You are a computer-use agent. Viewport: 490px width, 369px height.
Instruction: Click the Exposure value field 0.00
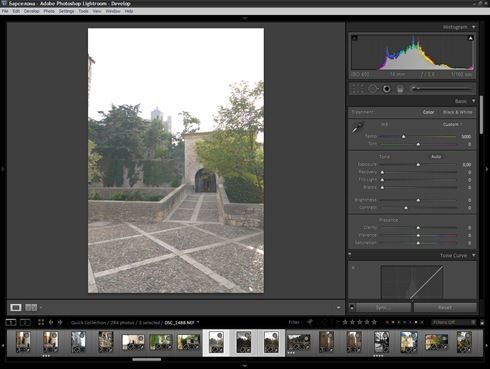[x=466, y=165]
